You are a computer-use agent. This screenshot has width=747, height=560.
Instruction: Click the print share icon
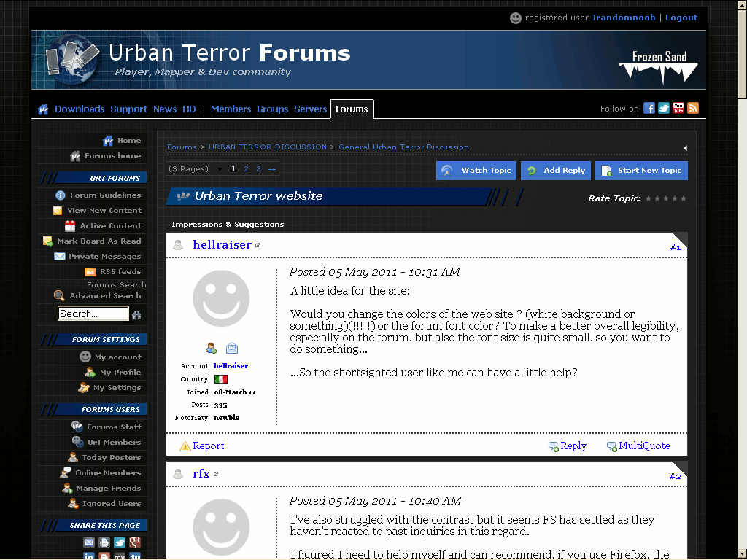pyautogui.click(x=104, y=542)
